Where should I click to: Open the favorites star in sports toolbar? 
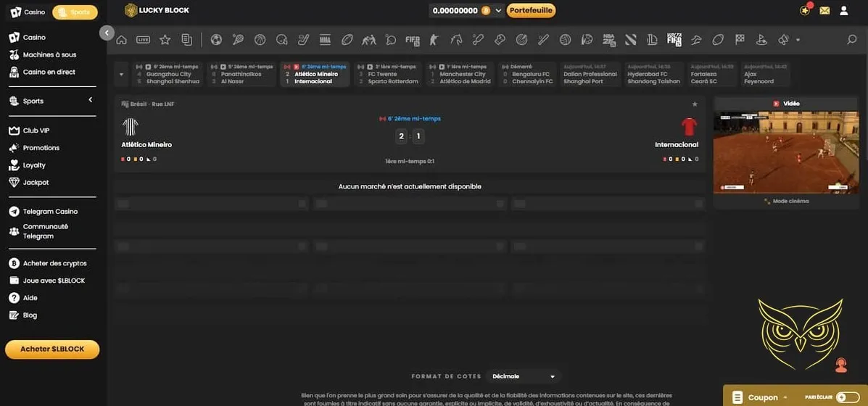point(165,40)
